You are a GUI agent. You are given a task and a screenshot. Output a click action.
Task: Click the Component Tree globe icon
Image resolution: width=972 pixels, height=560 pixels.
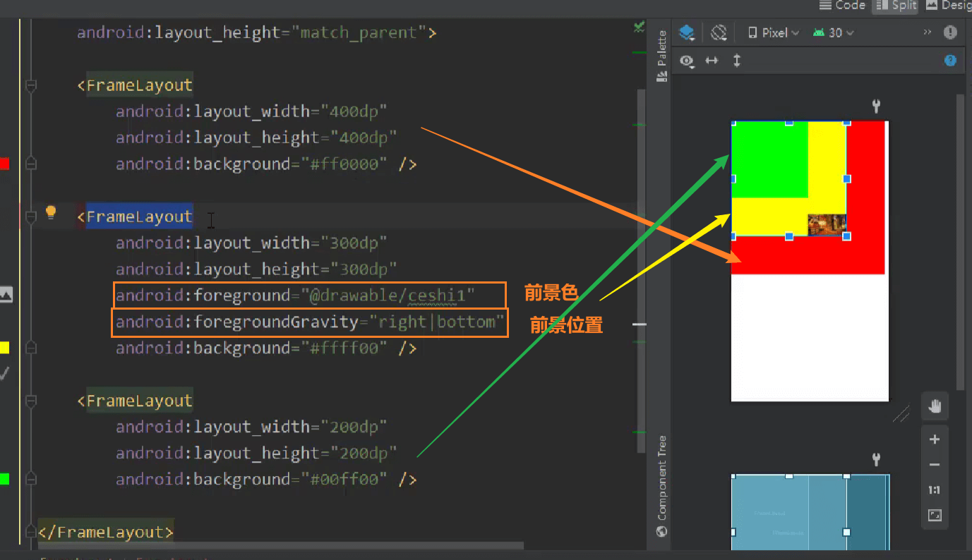[661, 532]
